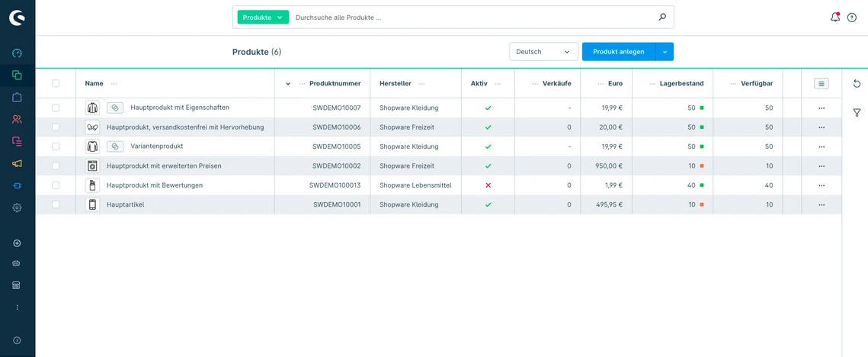Click the orange stock indicator for Hauptartikel
Image resolution: width=868 pixels, height=357 pixels.
tap(701, 204)
